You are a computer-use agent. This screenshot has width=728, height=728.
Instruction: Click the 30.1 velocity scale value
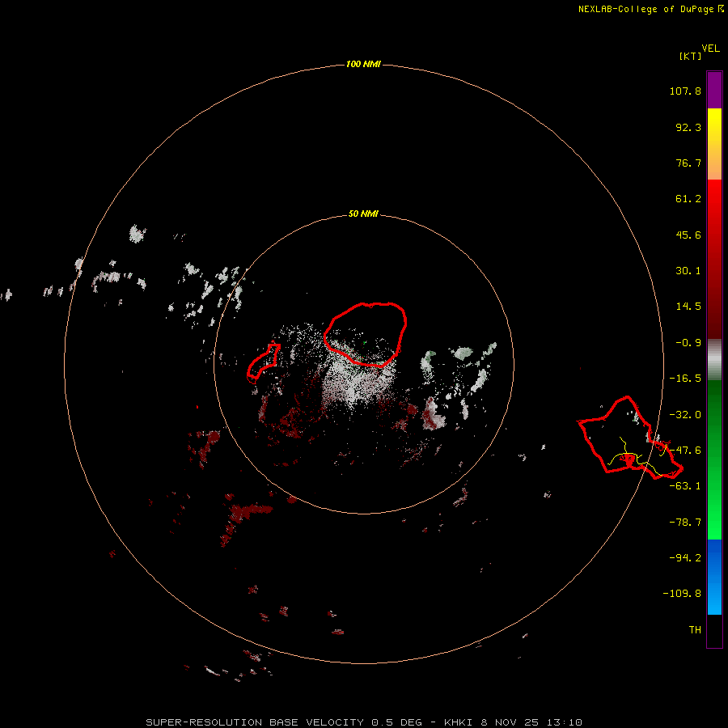coord(688,271)
